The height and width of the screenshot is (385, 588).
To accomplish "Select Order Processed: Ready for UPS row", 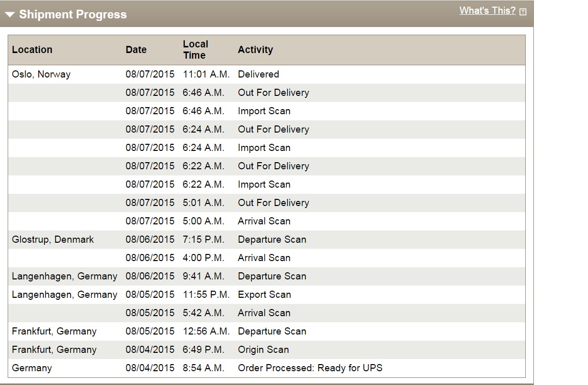I will point(266,368).
